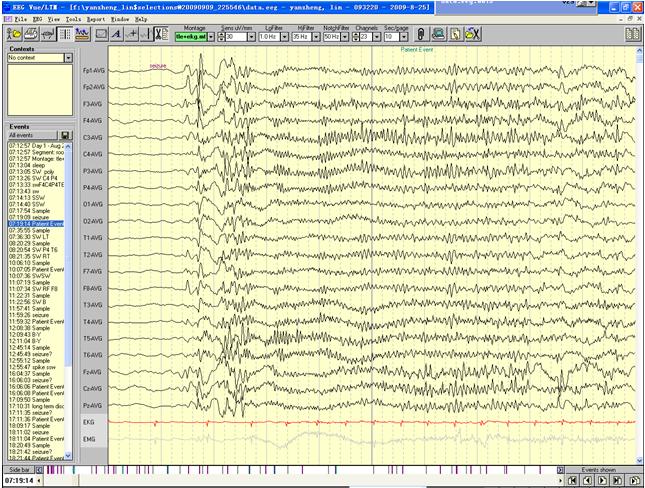645x488 pixels.
Task: Click the Sens uV/mm stepper arrows
Action: pyautogui.click(x=221, y=37)
